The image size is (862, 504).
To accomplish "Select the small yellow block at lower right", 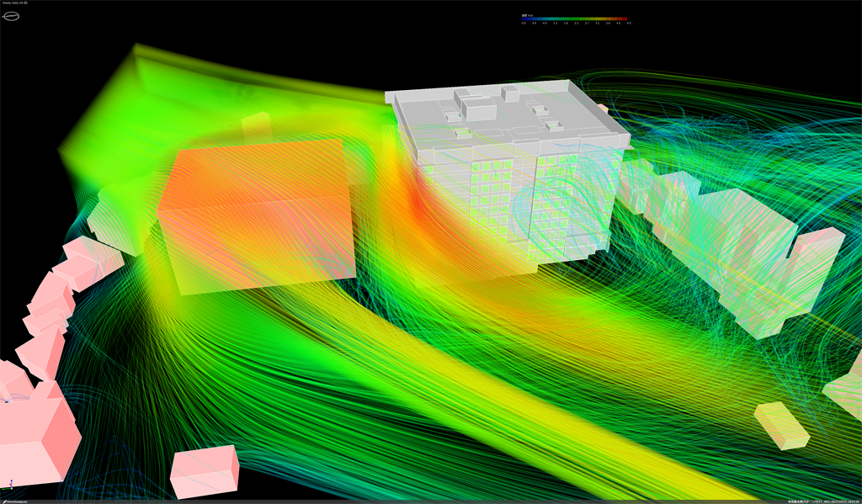I will pos(781,424).
